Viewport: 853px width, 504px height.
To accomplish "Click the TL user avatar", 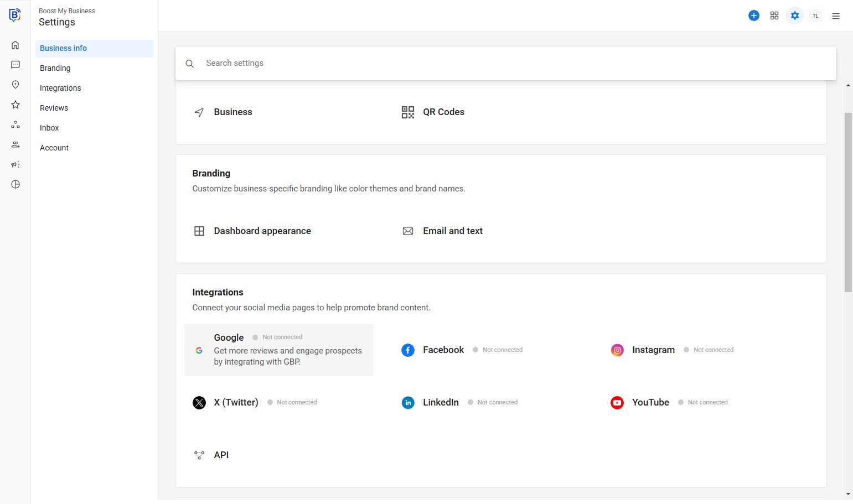I will point(815,16).
